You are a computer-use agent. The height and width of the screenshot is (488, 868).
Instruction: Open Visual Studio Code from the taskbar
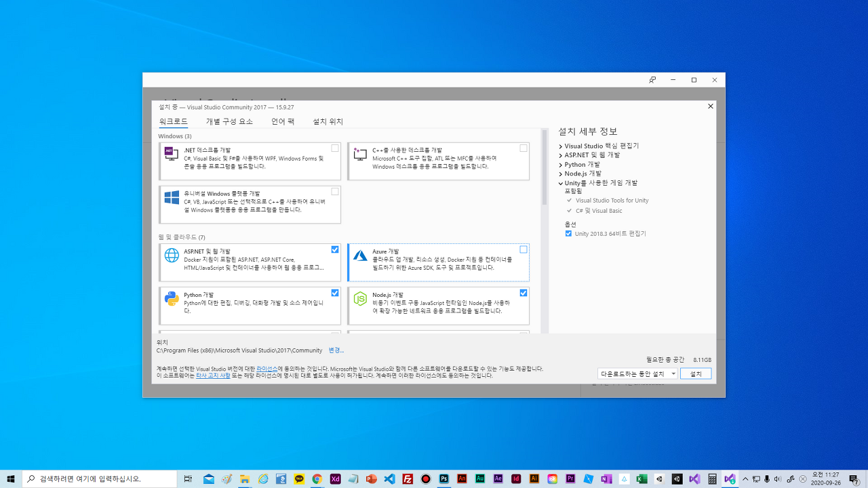click(389, 479)
